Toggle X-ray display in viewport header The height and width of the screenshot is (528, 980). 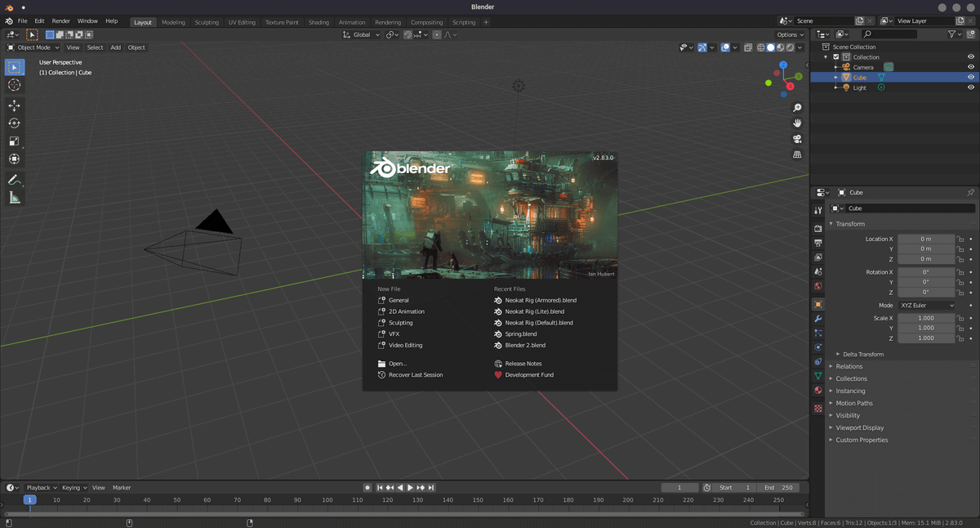(747, 47)
